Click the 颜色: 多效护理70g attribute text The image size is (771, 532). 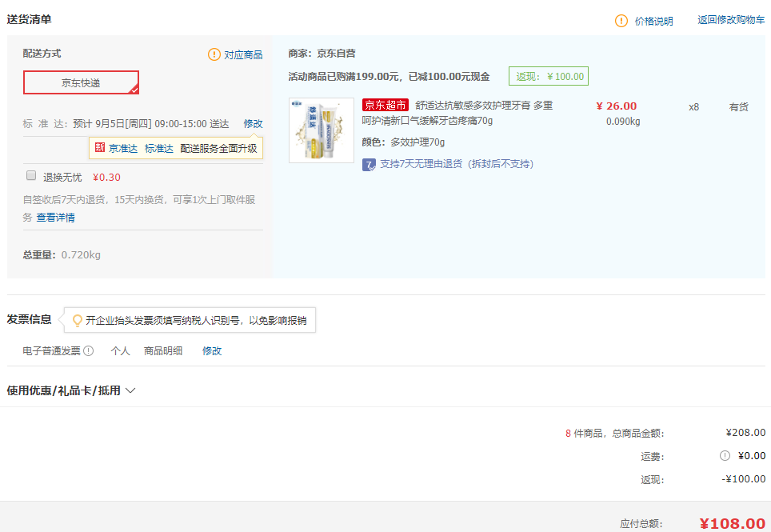coord(403,142)
